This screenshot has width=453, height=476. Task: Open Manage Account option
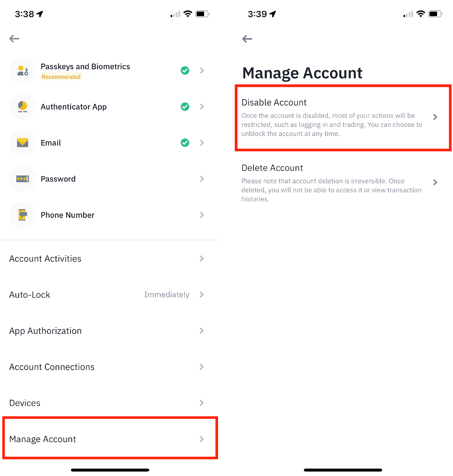[x=110, y=439]
